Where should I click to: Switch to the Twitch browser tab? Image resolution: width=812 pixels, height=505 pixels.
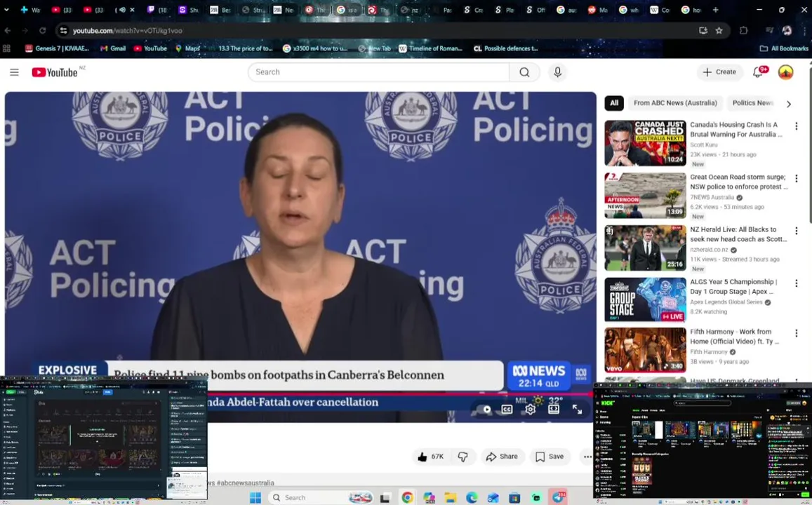[156, 10]
